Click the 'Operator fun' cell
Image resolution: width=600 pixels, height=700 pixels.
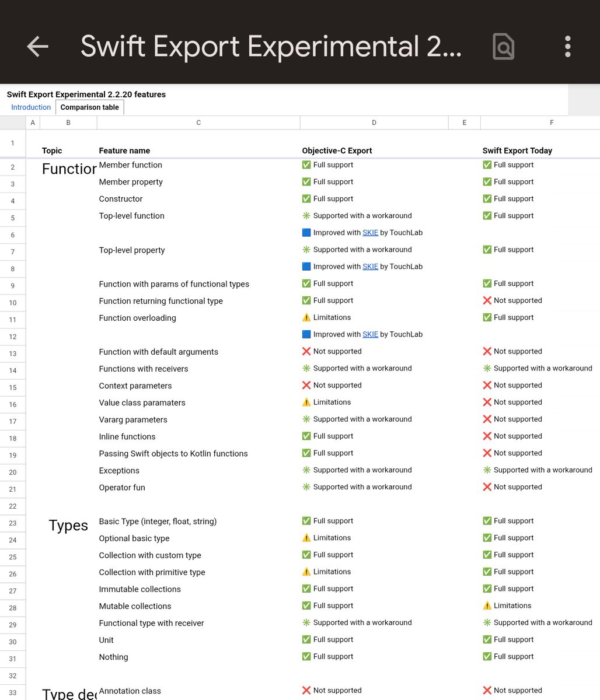122,488
